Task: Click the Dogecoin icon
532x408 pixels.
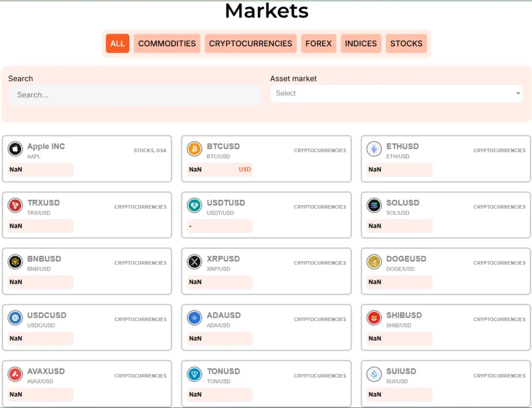Action: (374, 262)
